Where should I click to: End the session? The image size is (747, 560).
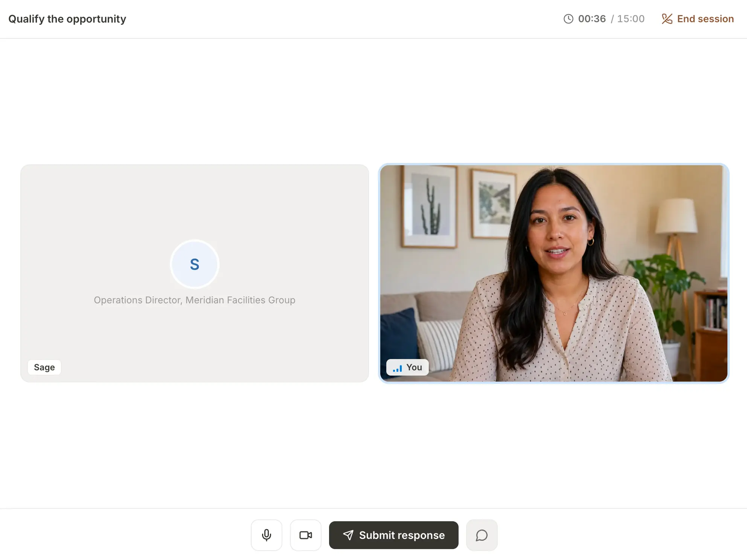point(698,19)
